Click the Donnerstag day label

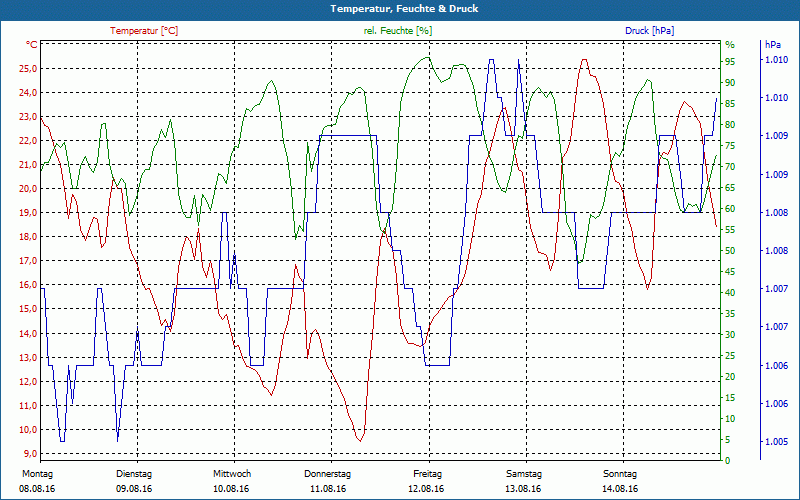[328, 474]
